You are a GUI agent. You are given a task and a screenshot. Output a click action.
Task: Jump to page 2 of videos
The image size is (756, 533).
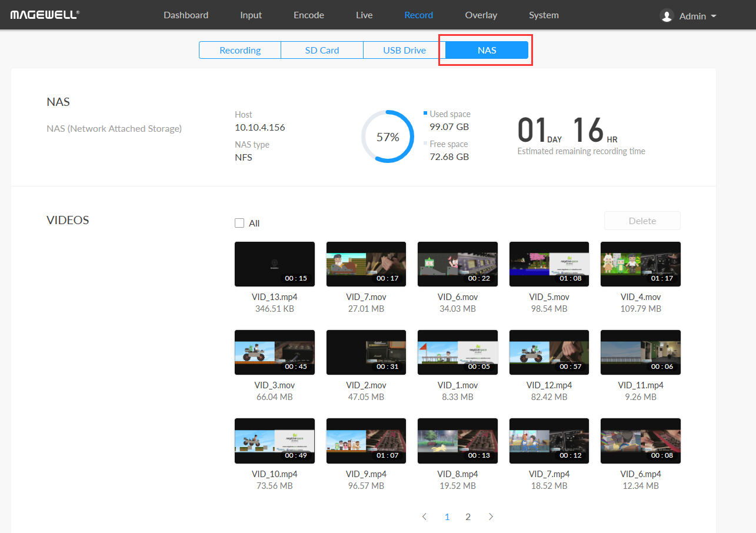(x=468, y=517)
